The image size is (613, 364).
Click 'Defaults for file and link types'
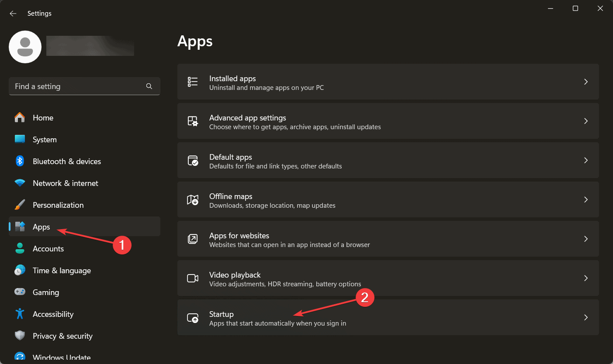[x=256, y=166]
